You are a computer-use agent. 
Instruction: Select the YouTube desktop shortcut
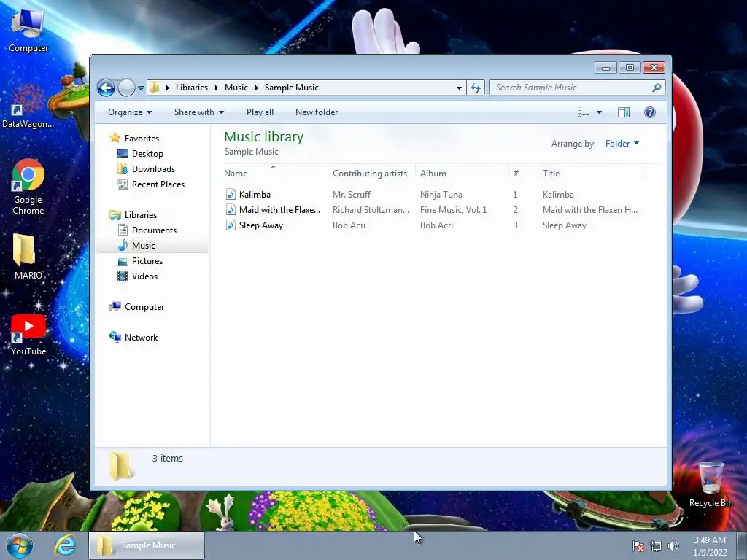pyautogui.click(x=28, y=334)
